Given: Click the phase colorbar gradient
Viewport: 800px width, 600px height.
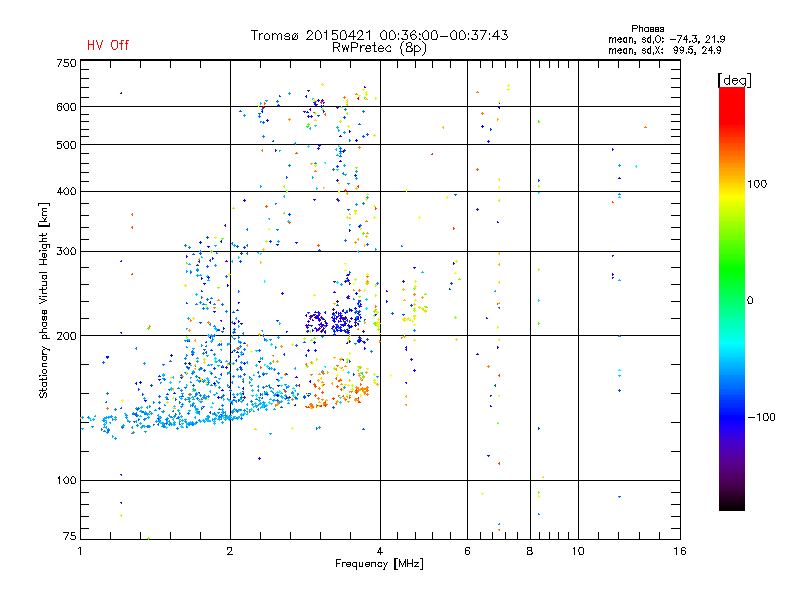Looking at the screenshot, I should tap(732, 298).
